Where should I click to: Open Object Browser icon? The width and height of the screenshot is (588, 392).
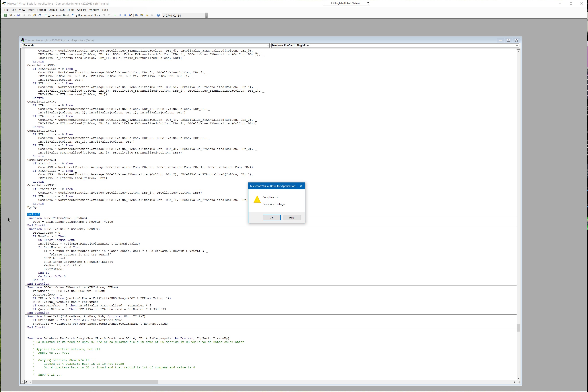[147, 15]
